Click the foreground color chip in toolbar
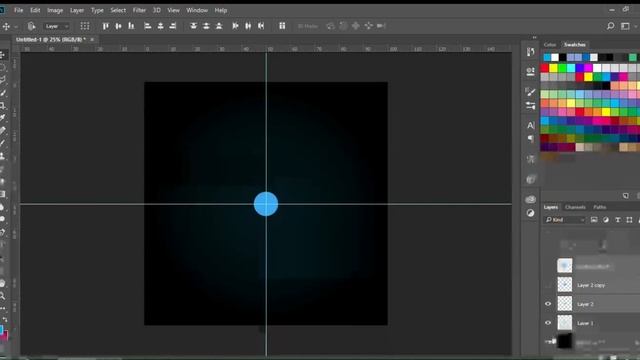The width and height of the screenshot is (640, 360). coord(1,329)
